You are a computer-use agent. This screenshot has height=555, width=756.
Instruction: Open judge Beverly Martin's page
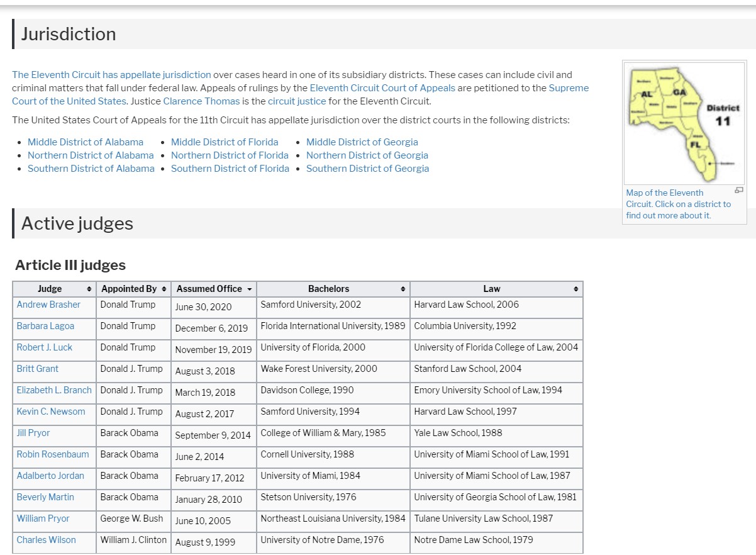[45, 497]
